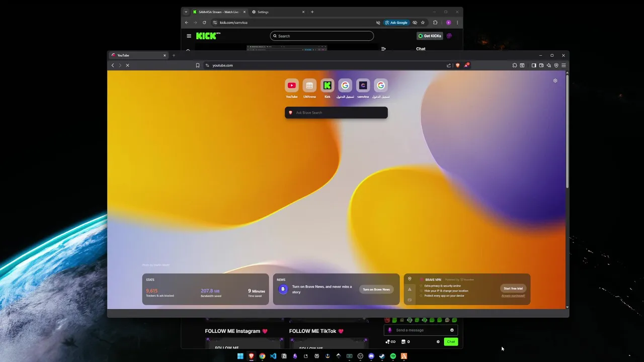Screen dimensions: 644x362
Task: Open Notion from the taskbar
Action: (284, 356)
